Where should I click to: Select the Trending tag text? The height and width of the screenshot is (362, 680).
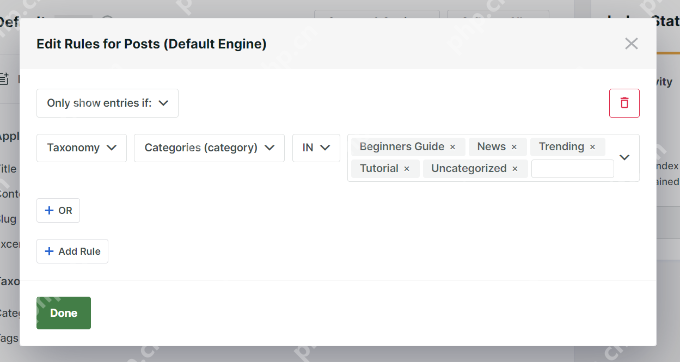point(562,147)
